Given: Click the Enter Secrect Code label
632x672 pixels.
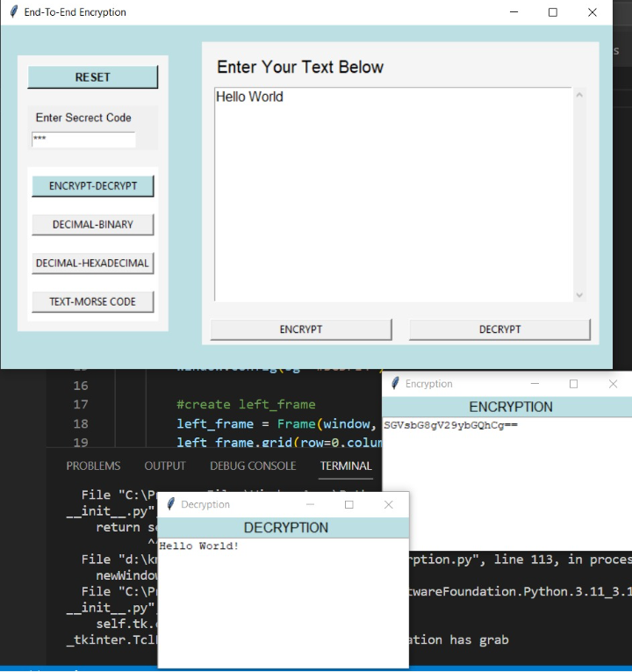Looking at the screenshot, I should (83, 118).
